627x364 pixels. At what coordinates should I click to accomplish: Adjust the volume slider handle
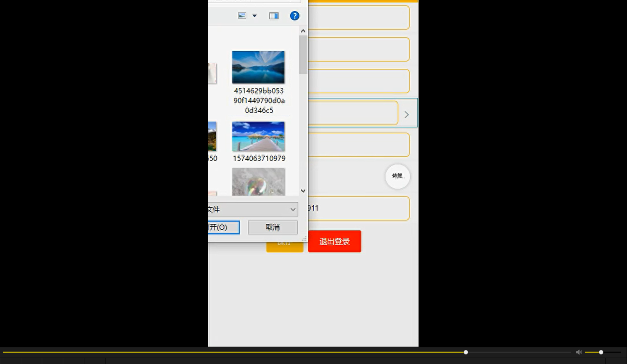[x=601, y=352]
